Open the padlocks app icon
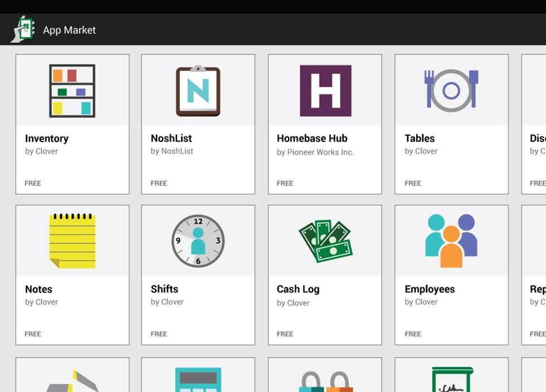 pos(325,381)
